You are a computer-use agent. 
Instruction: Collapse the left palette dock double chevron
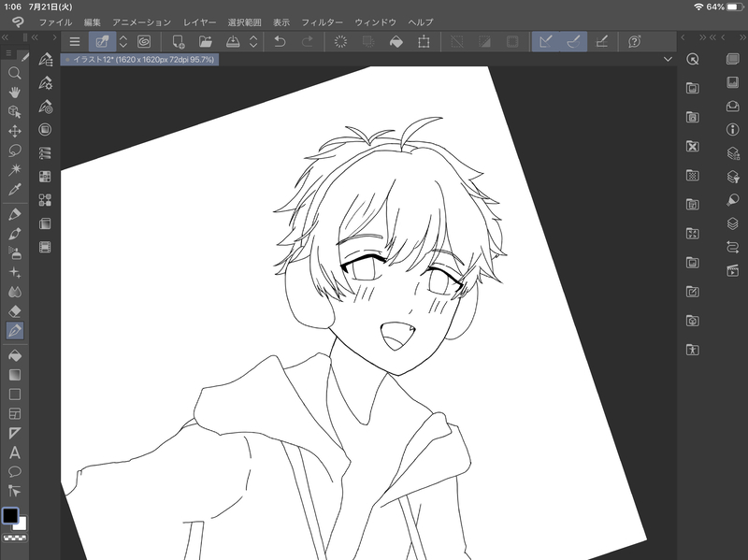click(x=6, y=37)
